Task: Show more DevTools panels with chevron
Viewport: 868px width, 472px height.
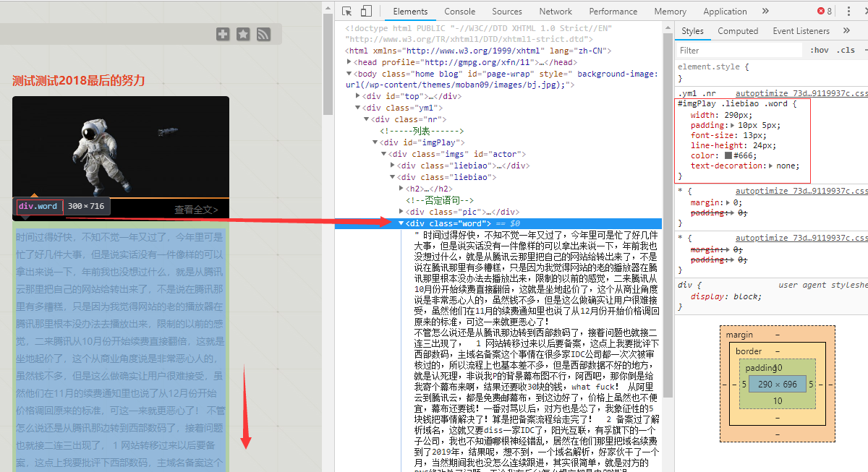Action: coord(765,11)
